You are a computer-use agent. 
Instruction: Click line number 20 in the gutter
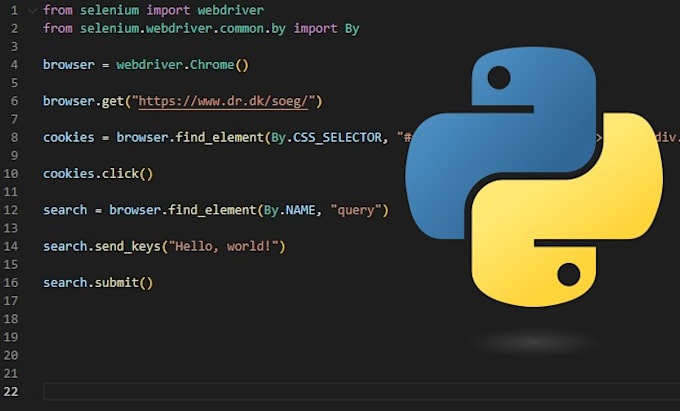pos(11,356)
